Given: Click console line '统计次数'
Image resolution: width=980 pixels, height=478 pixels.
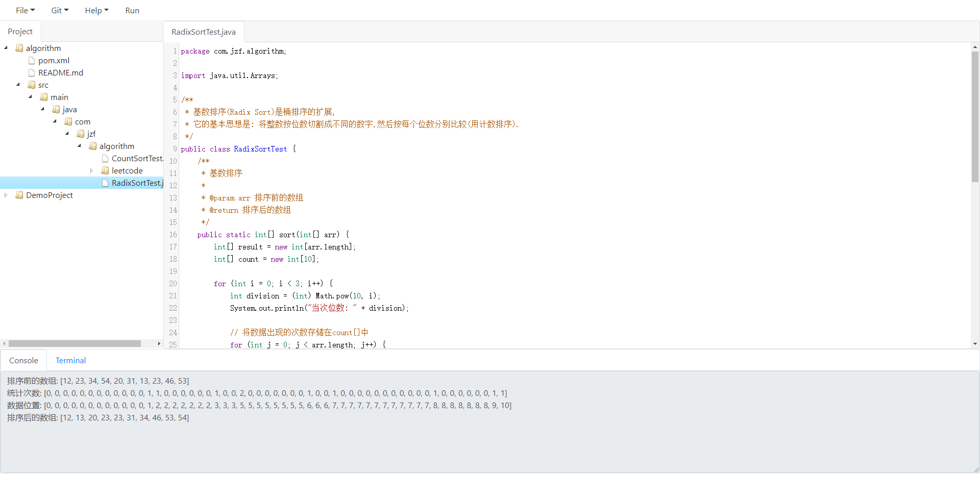Looking at the screenshot, I should click(x=257, y=393).
